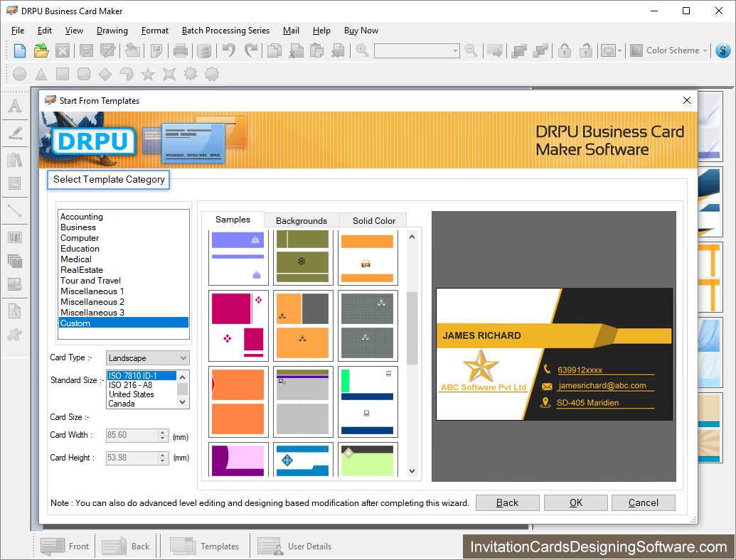Click the Open folder toolbar icon
The height and width of the screenshot is (560, 736).
(x=41, y=50)
